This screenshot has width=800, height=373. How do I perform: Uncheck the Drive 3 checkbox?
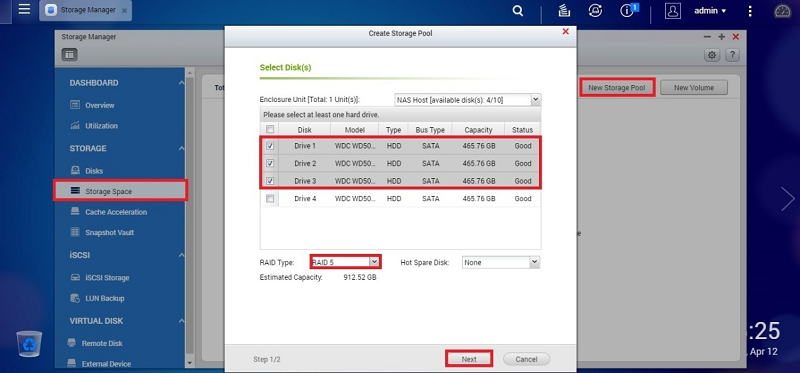270,181
